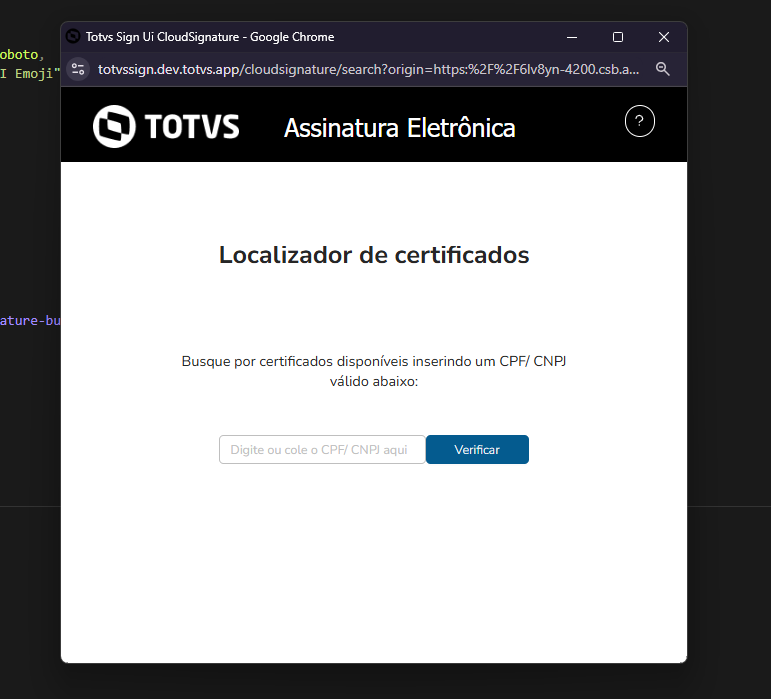
Task: Maximize the Chrome popup window
Action: 618,37
